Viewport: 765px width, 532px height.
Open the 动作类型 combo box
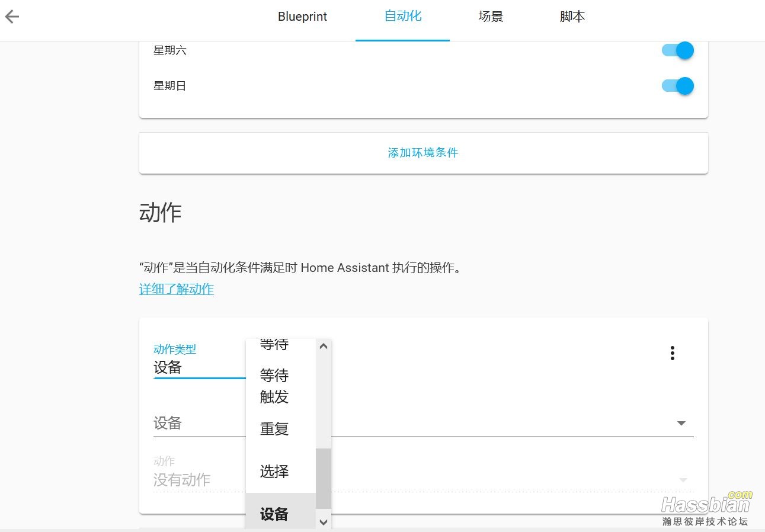(200, 361)
